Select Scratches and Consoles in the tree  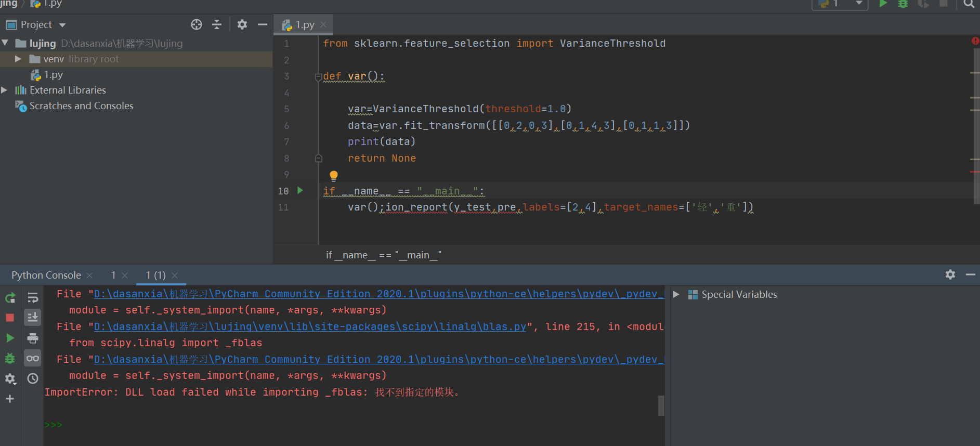coord(81,106)
